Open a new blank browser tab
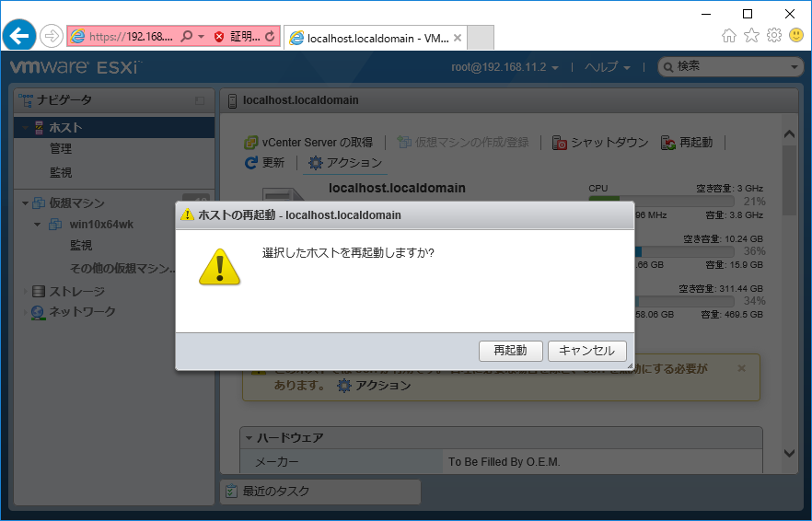The image size is (812, 521). (x=480, y=38)
